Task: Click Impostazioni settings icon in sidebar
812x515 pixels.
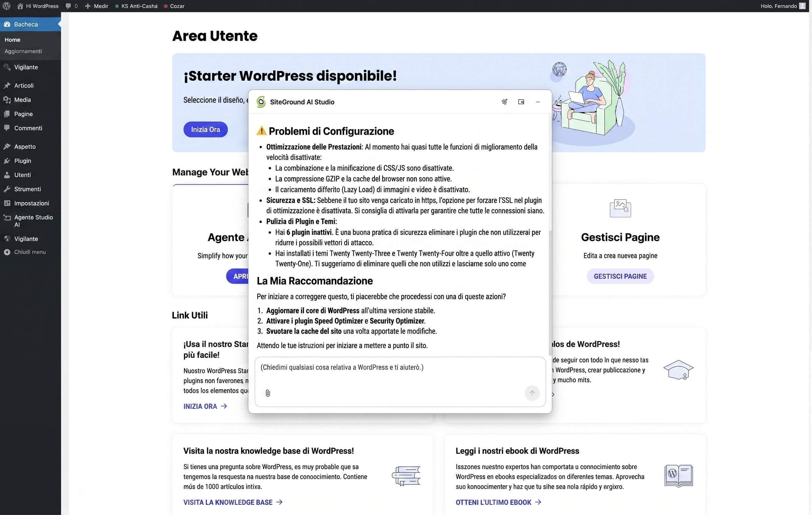Action: pos(7,203)
